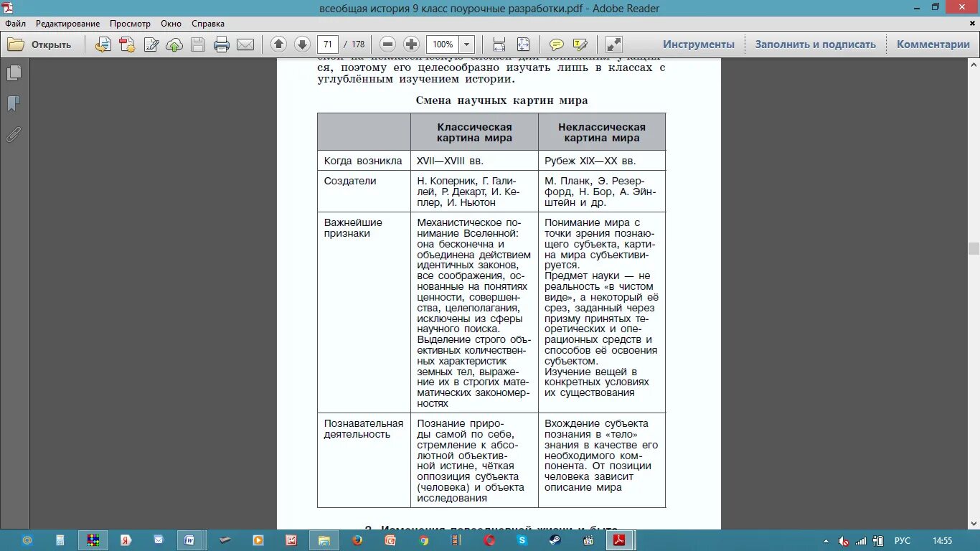Open the Редактирование menu
The height and width of the screenshot is (551, 980).
(x=67, y=24)
